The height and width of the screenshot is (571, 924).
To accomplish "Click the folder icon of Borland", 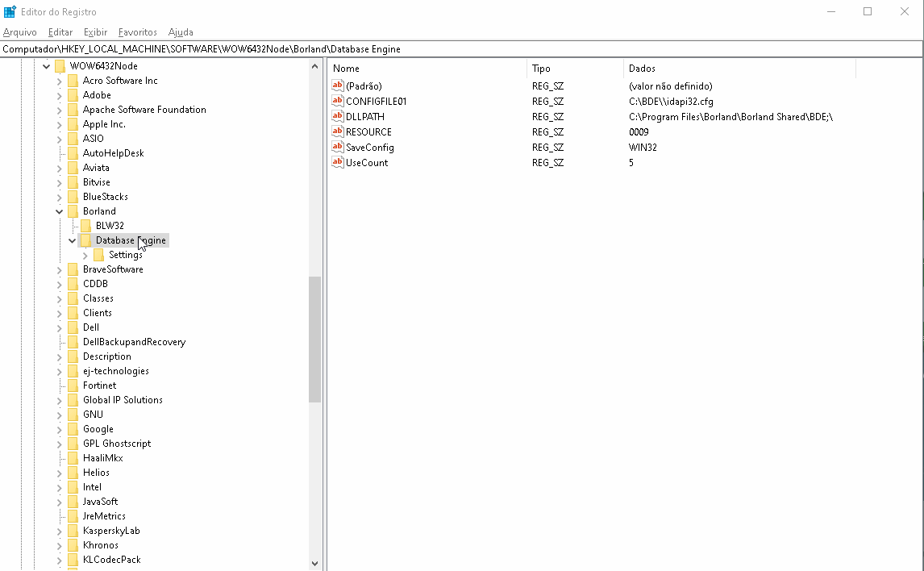I will 73,211.
